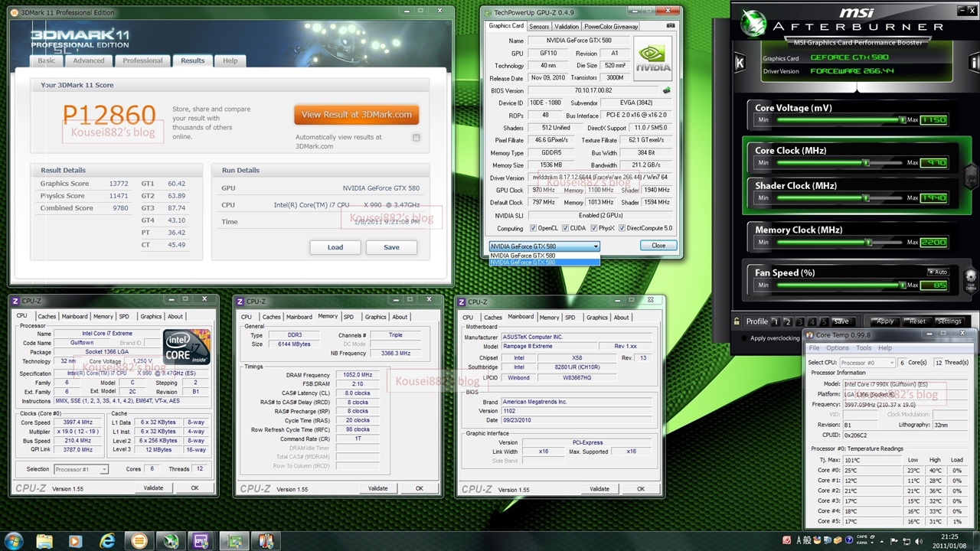Click the BIOS save chip icon in GPU-Z

[x=666, y=90]
